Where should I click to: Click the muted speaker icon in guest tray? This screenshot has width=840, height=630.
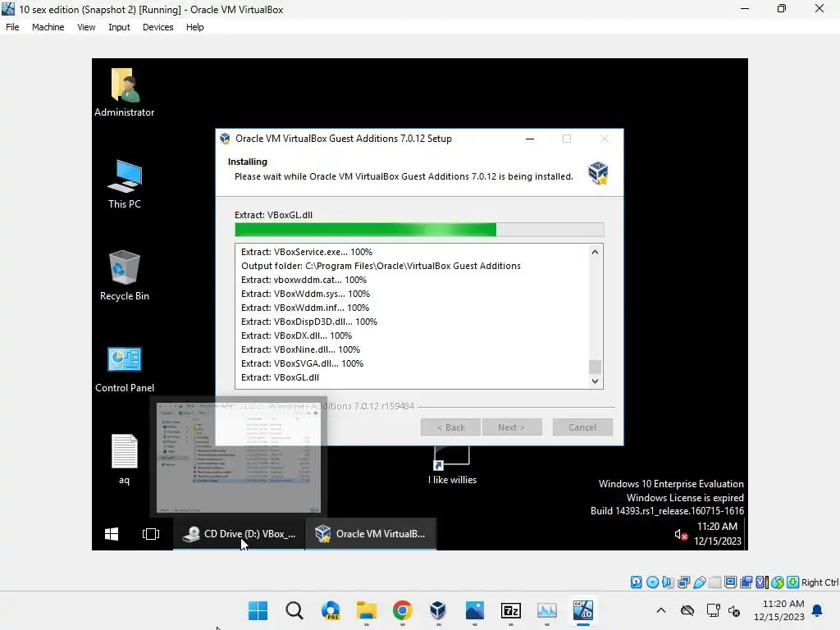click(681, 534)
